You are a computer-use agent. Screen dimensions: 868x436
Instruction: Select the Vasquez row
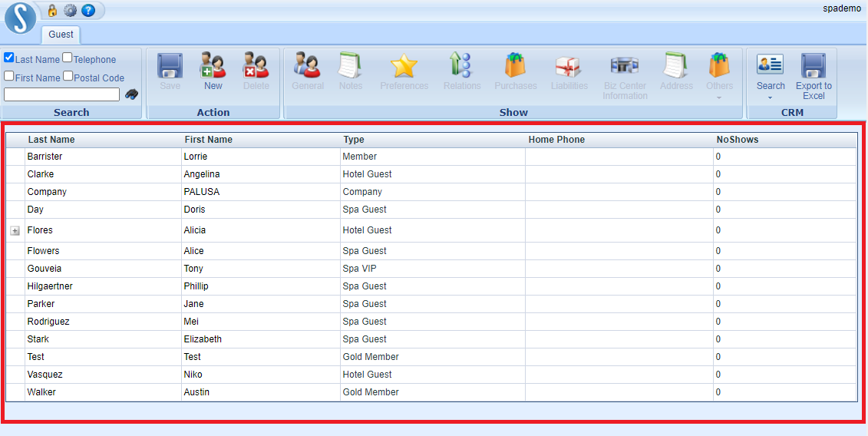pos(431,375)
